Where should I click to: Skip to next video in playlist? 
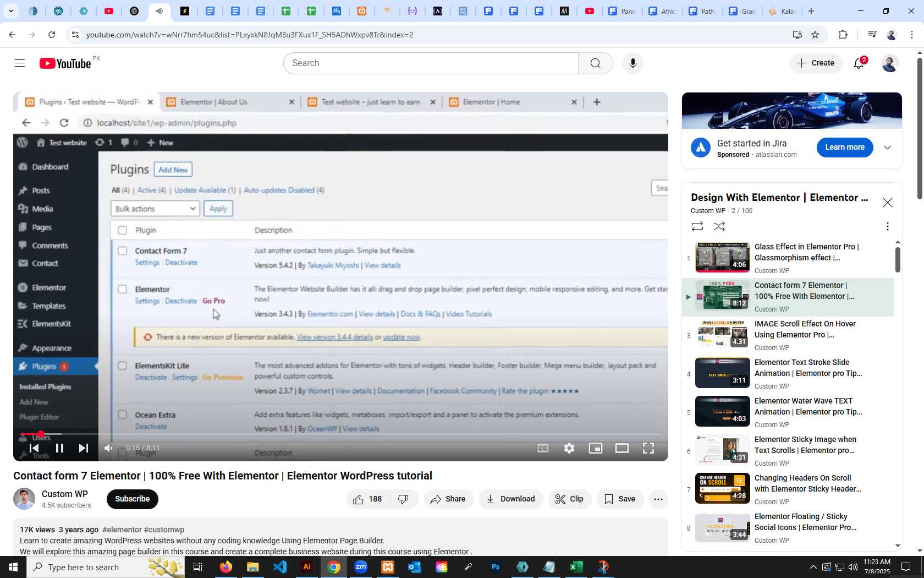click(84, 448)
